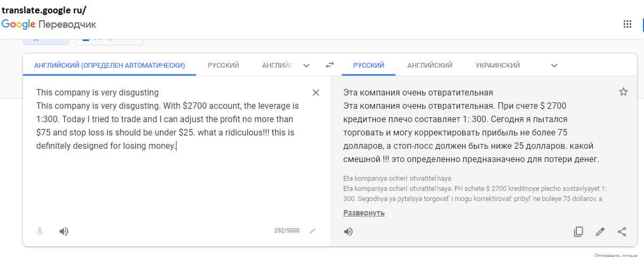Open the Google apps grid icon
Screen dimensions: 644x257
tap(627, 24)
